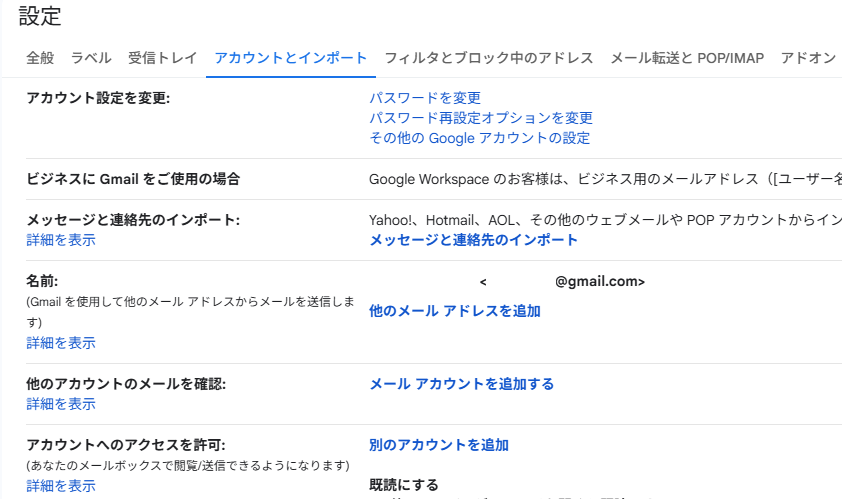
Task: Open 詳細を表示 in the 名前 section
Action: point(61,343)
